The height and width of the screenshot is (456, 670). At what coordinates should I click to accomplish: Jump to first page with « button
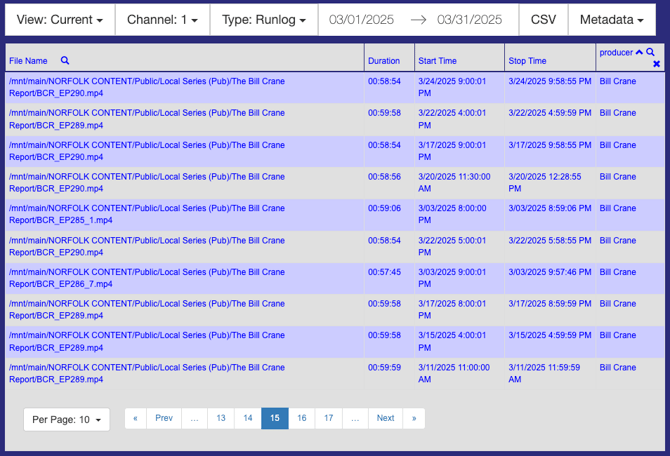click(x=135, y=418)
